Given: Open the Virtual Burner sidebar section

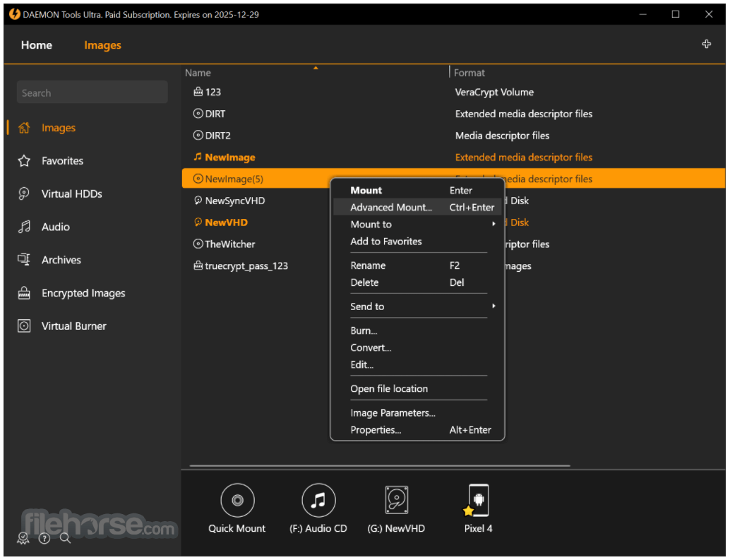Looking at the screenshot, I should pos(73,326).
